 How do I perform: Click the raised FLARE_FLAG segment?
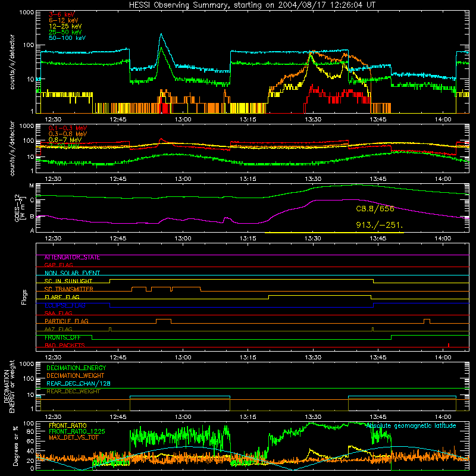(x=320, y=295)
